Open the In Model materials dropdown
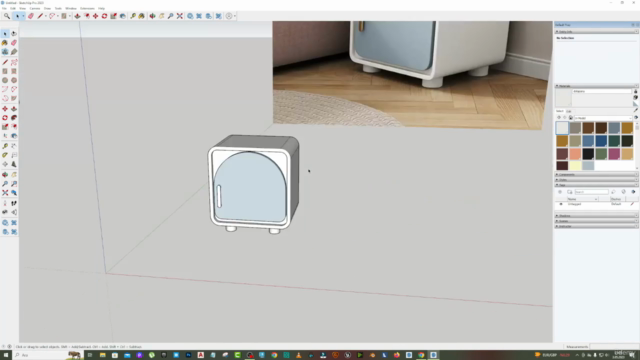This screenshot has width=640, height=360. coord(602,118)
